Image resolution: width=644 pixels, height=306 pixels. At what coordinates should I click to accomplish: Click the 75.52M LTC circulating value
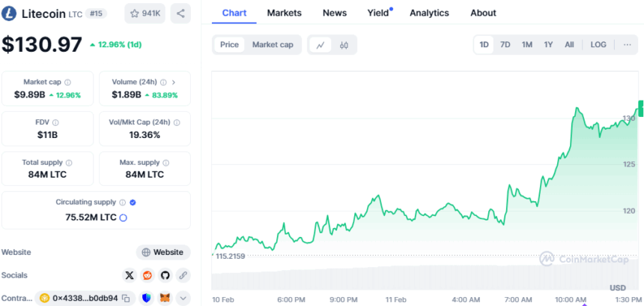tap(91, 217)
